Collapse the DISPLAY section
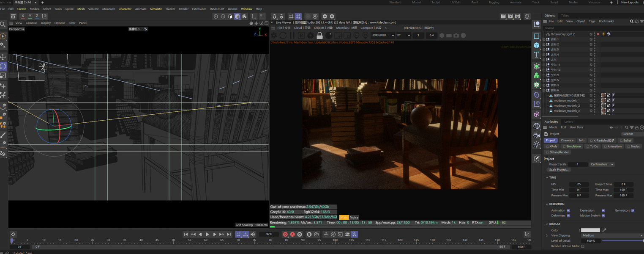 (547, 224)
